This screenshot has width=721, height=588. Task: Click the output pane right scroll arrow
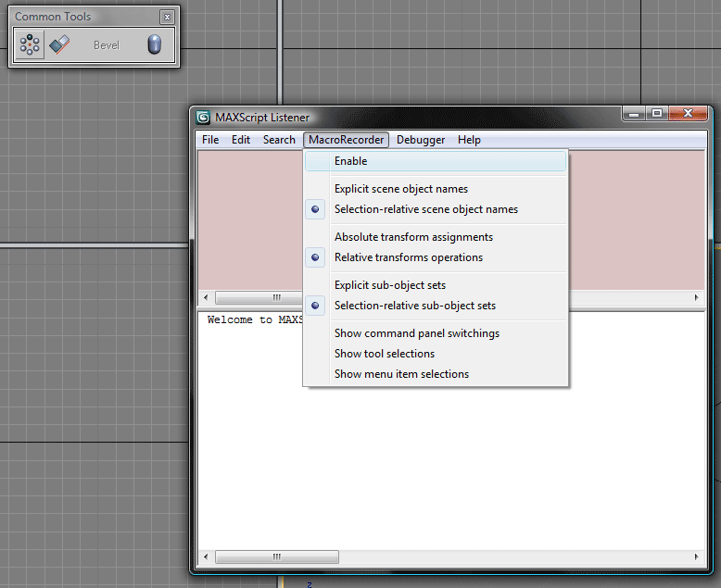[x=696, y=557]
